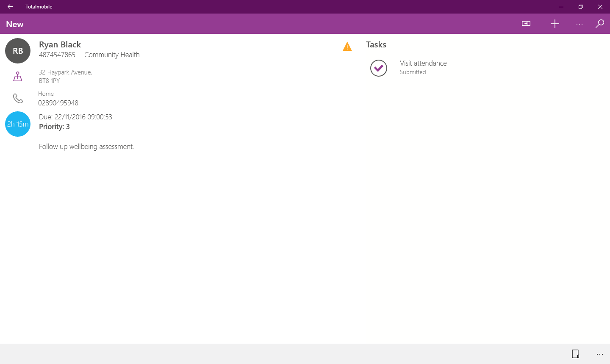Click home phone number 02890495948
The width and height of the screenshot is (610, 364).
coord(58,103)
